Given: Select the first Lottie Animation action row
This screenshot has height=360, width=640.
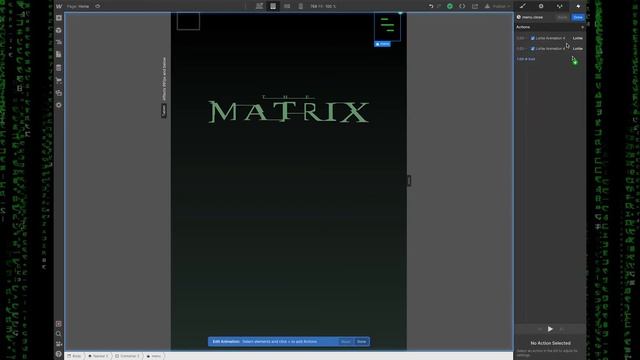Looking at the screenshot, I should pyautogui.click(x=550, y=38).
